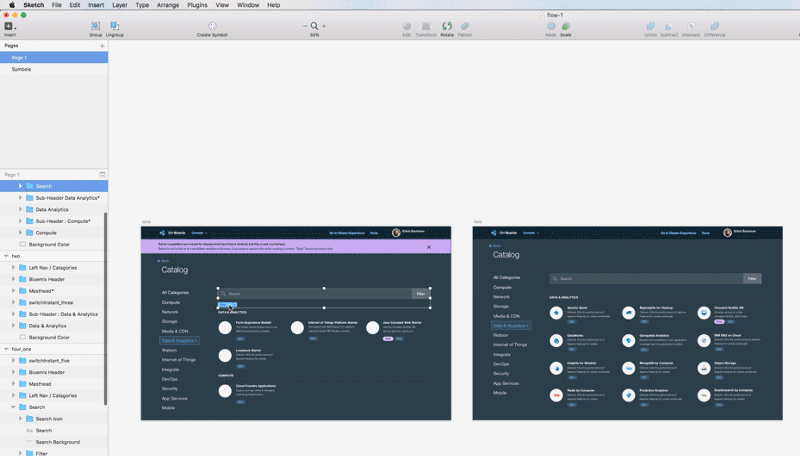Collapse the four_one artboard

click(x=6, y=349)
